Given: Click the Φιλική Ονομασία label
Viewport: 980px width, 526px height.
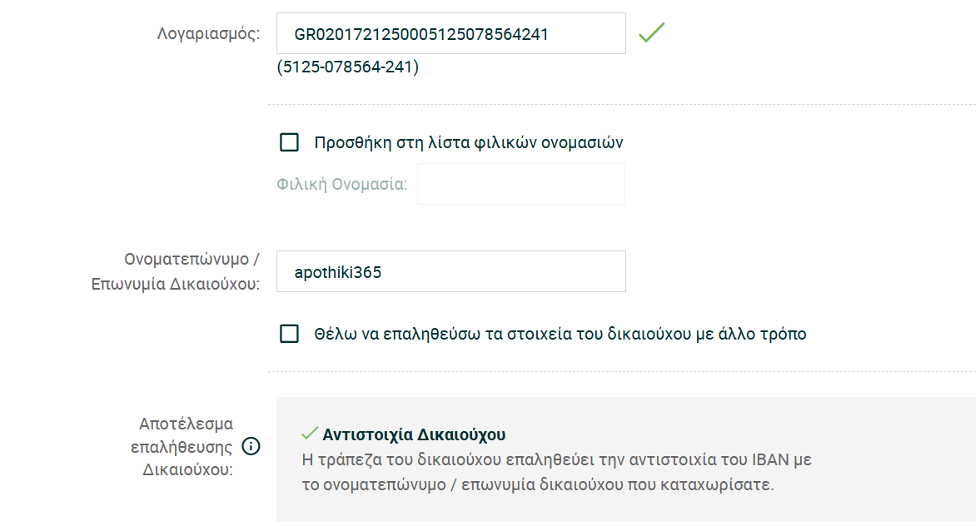Looking at the screenshot, I should coord(341,184).
